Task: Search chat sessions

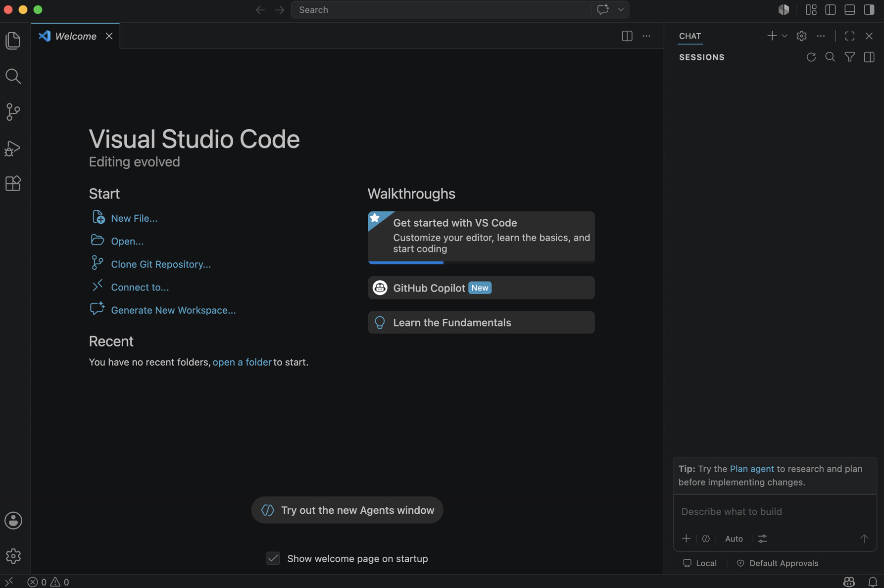Action: 830,57
